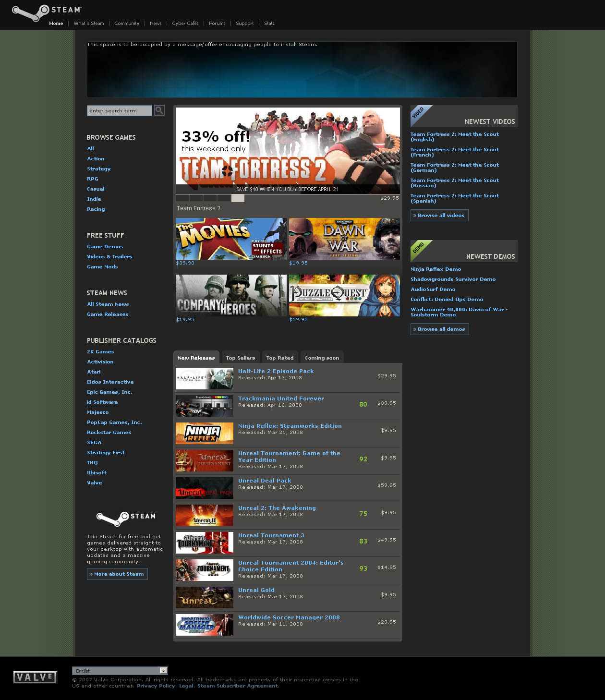Image resolution: width=605 pixels, height=700 pixels.
Task: Open the Valve publisher catalog
Action: (x=95, y=483)
